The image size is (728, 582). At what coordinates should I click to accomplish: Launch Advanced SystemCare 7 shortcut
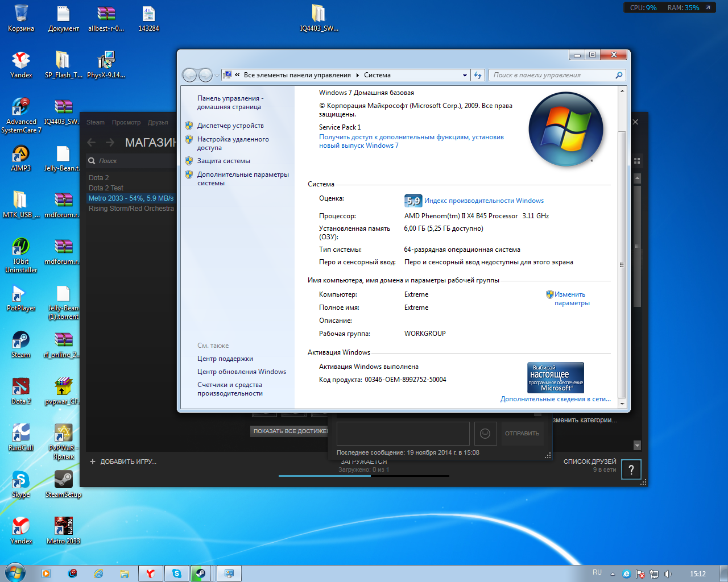click(x=21, y=115)
